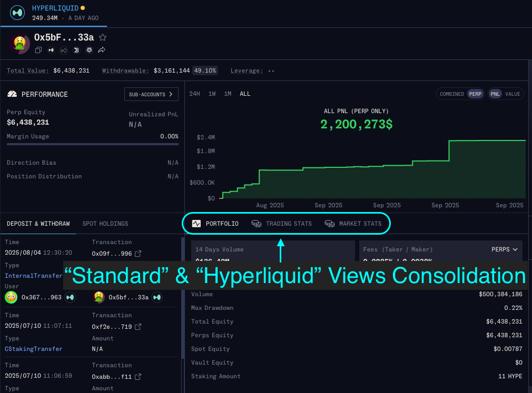Click the Performance gauge icon
532x393 pixels.
tap(12, 94)
